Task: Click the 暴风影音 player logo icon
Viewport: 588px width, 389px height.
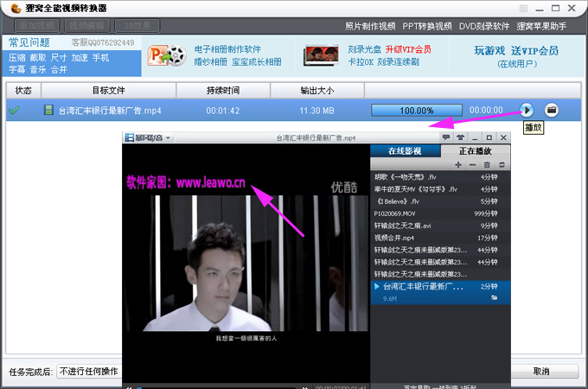Action: pos(130,137)
